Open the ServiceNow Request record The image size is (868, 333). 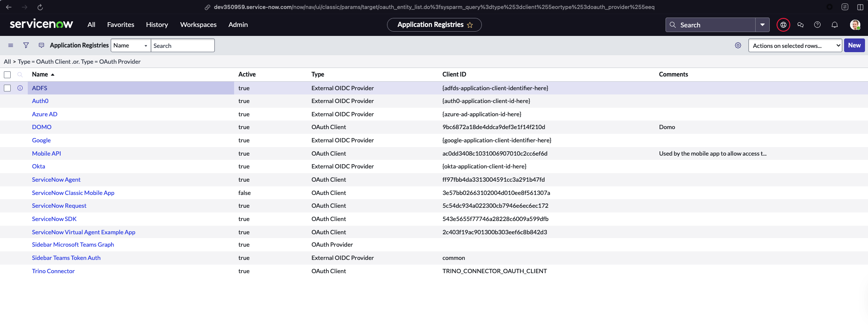[59, 206]
